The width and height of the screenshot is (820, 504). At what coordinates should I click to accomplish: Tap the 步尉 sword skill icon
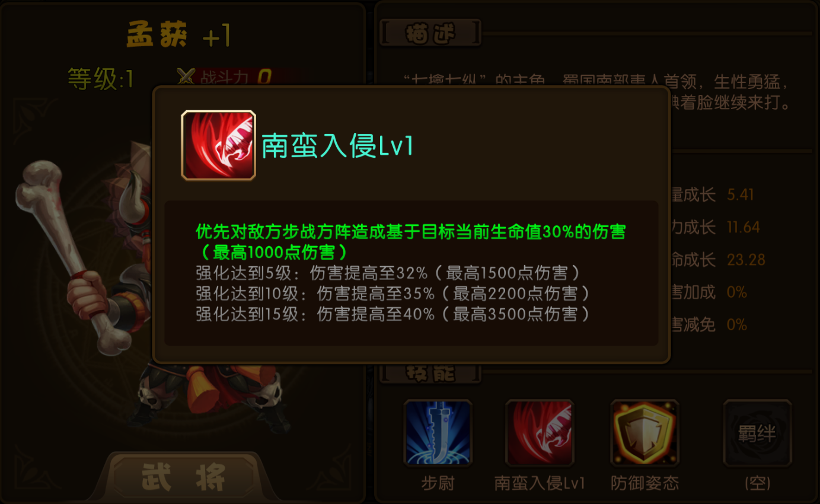(x=438, y=433)
